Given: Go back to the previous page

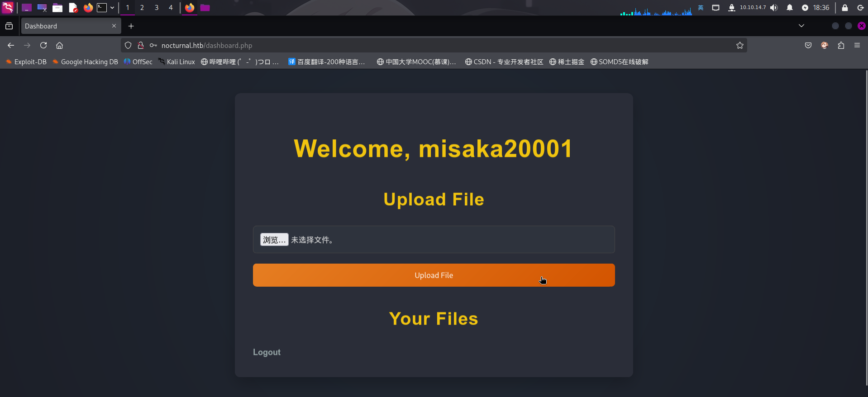Looking at the screenshot, I should 11,45.
